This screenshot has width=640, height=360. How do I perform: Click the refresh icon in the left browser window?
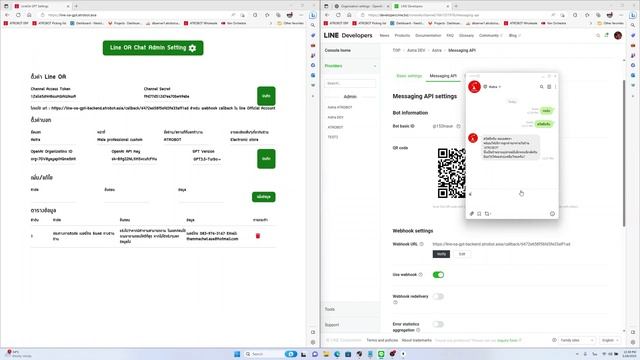click(18, 15)
